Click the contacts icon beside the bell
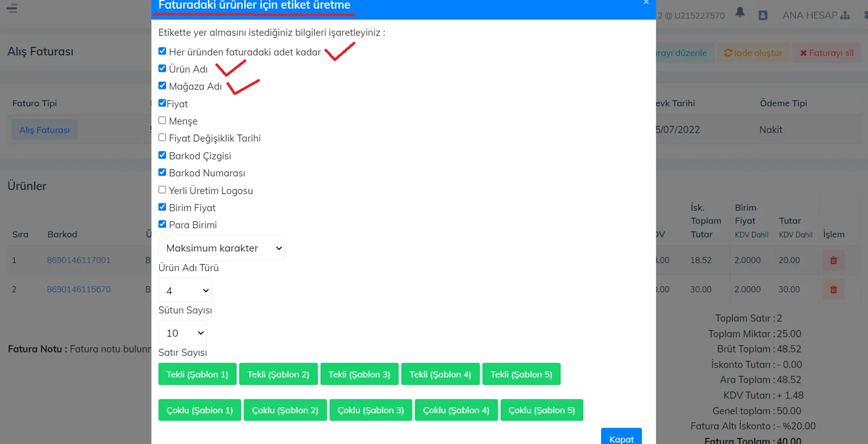The height and width of the screenshot is (444, 868). [763, 15]
